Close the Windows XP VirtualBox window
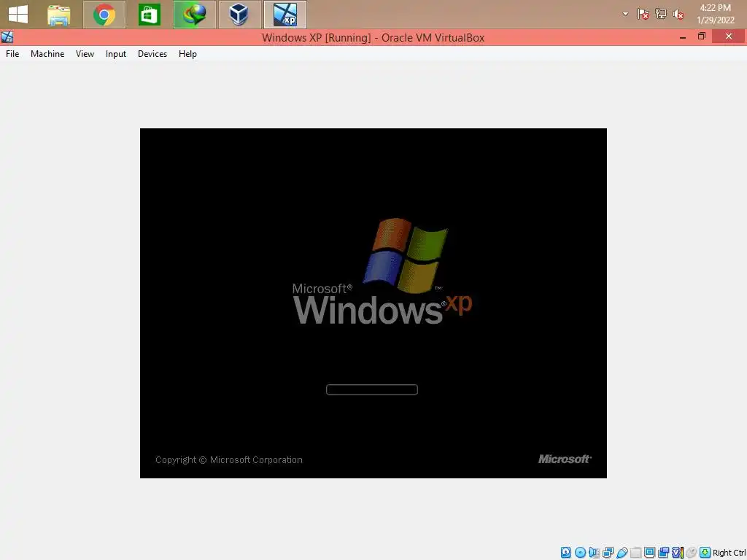This screenshot has height=560, width=747. click(729, 36)
